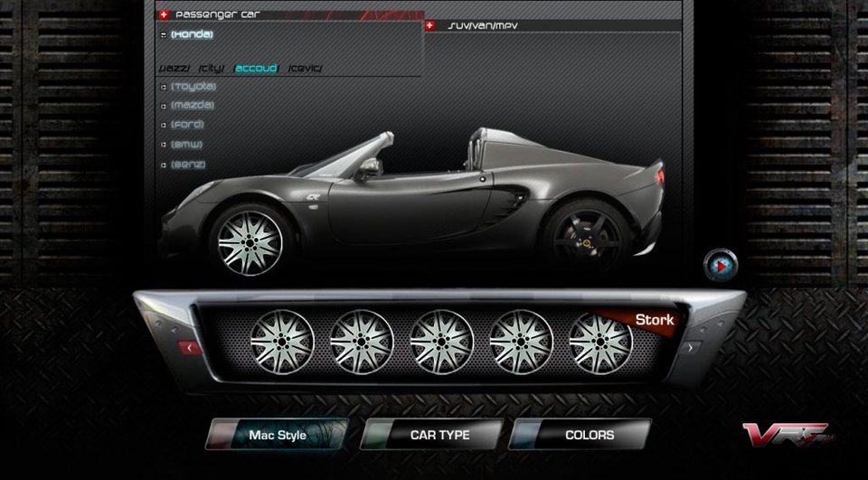This screenshot has width=868, height=480.
Task: Choose the Ford brand label
Action: [187, 125]
